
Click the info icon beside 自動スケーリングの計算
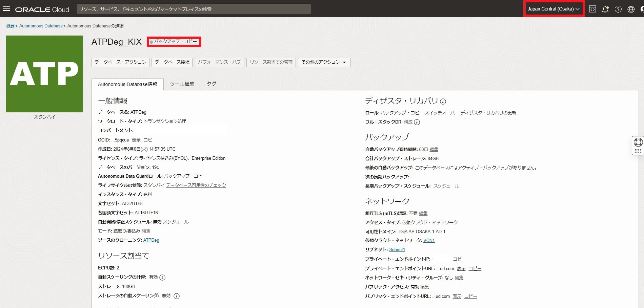tap(162, 277)
